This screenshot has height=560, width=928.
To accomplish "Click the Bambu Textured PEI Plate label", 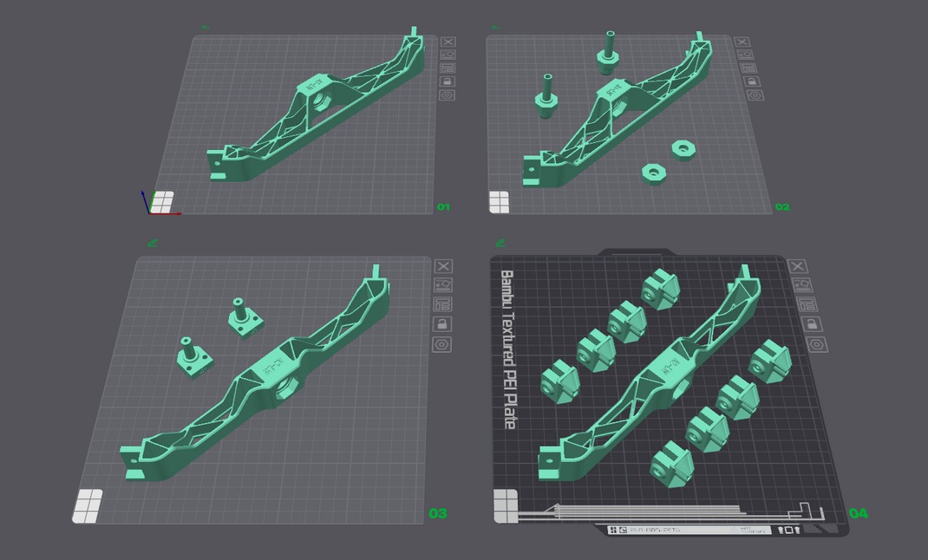I will [508, 348].
